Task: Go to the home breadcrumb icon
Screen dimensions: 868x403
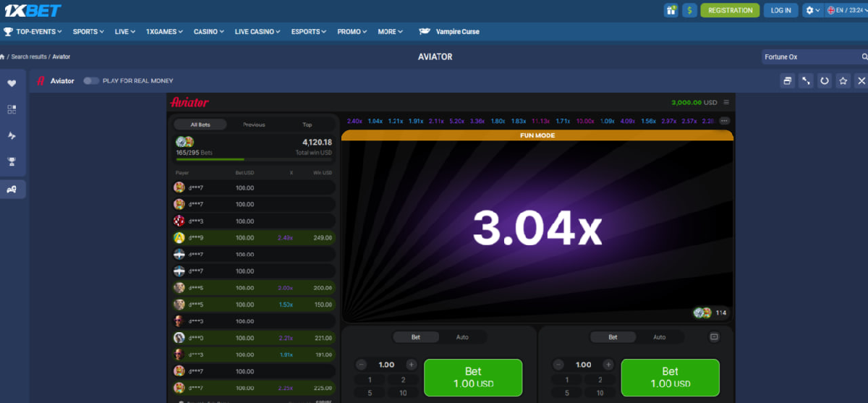Action: coord(3,56)
